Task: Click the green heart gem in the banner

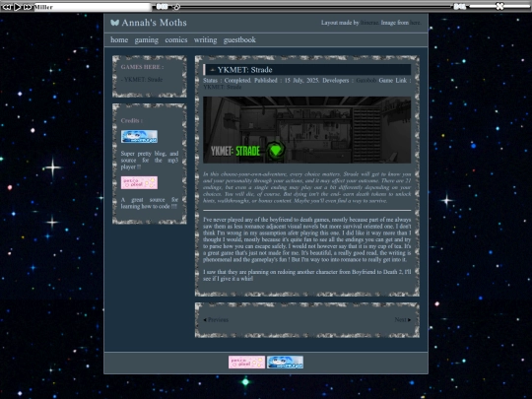Action: tap(276, 150)
